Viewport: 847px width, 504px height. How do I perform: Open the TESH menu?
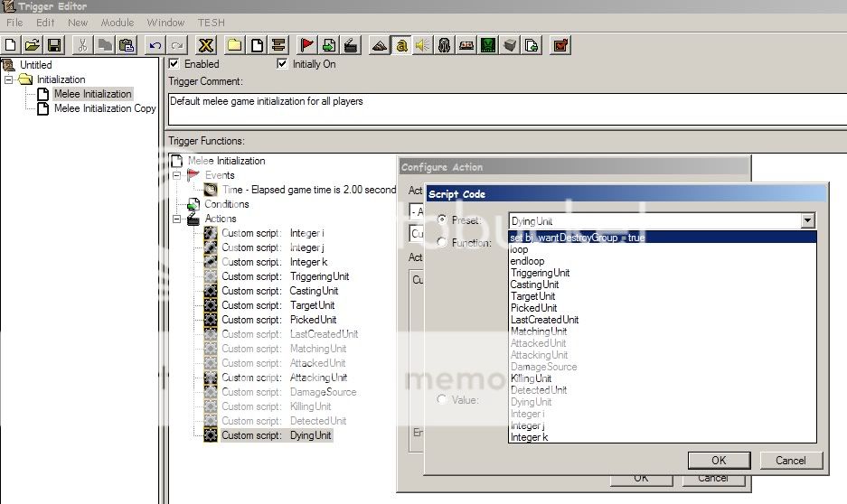click(212, 23)
